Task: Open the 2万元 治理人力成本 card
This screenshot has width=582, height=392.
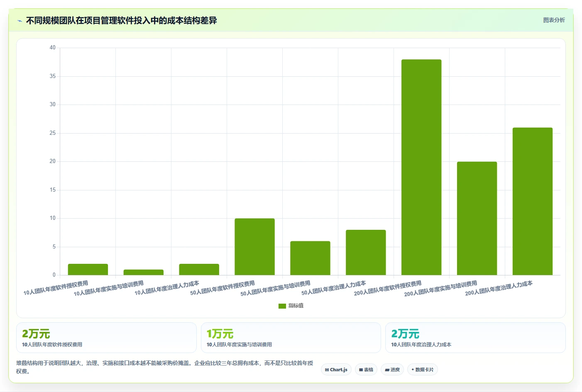Action: tap(475, 338)
